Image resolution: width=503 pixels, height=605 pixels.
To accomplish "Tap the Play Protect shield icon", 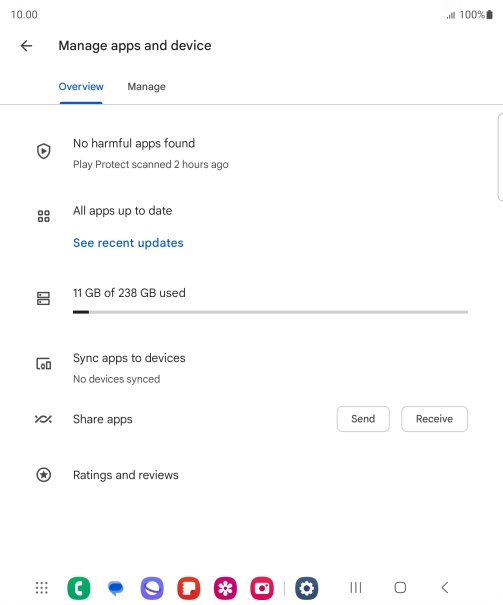I will pyautogui.click(x=44, y=151).
